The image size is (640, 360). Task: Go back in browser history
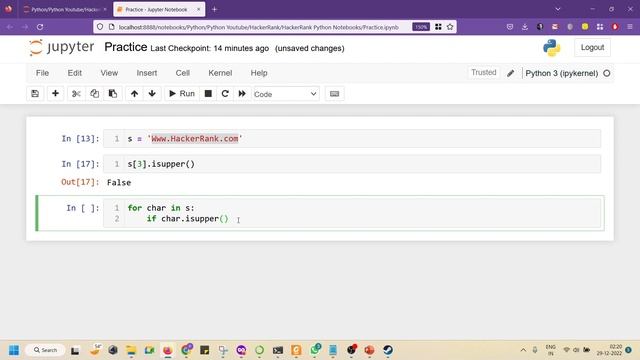tap(10, 27)
